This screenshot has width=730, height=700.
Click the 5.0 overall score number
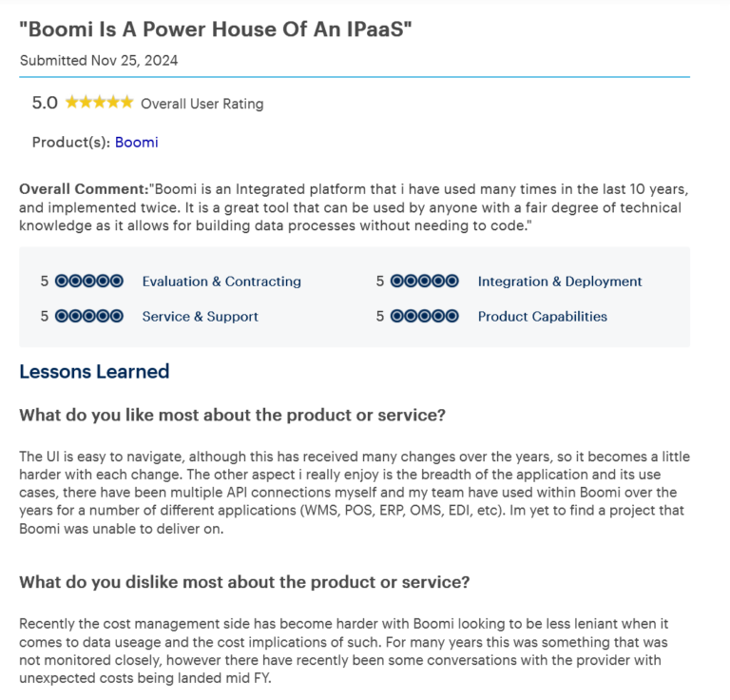[x=45, y=103]
